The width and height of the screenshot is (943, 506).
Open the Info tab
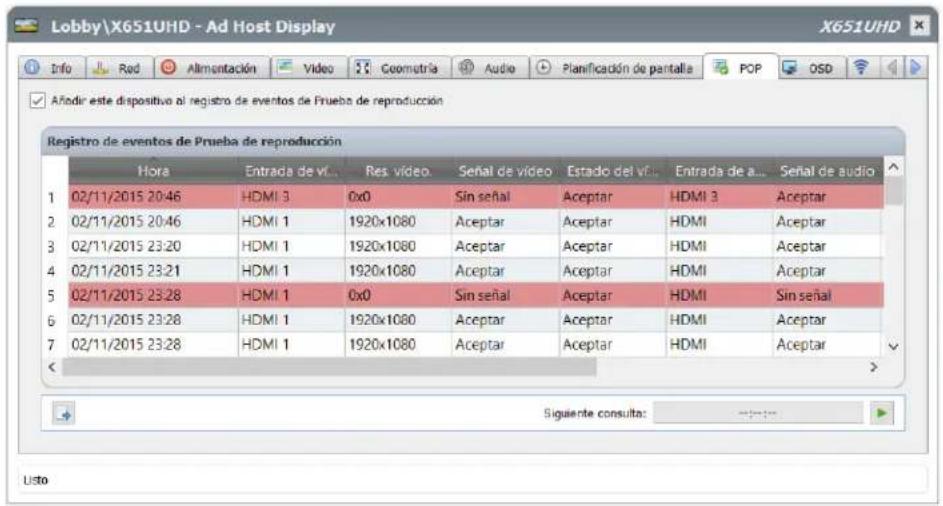[x=51, y=68]
